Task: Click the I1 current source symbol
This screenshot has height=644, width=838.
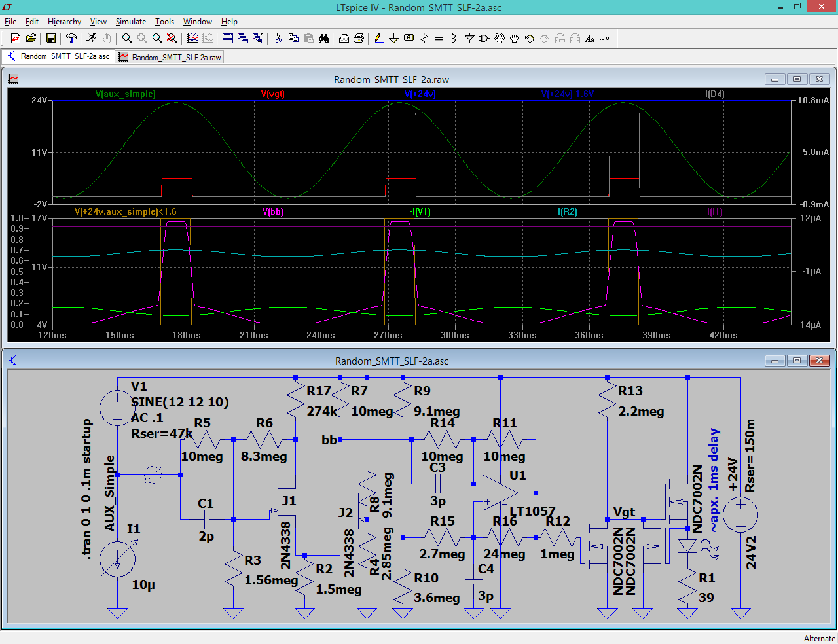Action: [117, 560]
